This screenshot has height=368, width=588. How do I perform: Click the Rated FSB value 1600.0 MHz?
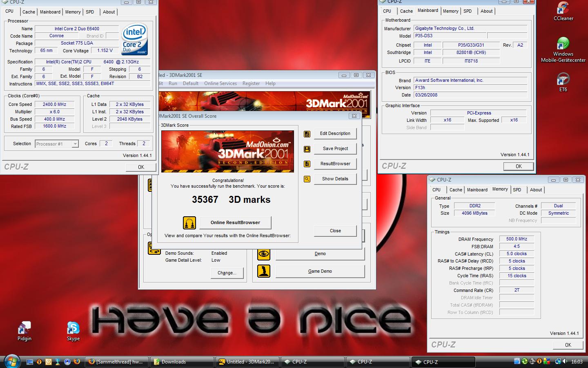[x=54, y=126]
